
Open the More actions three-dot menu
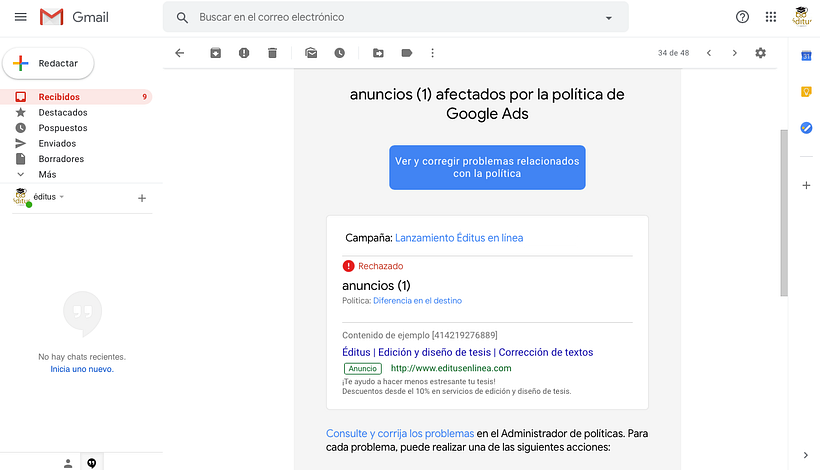[x=432, y=53]
